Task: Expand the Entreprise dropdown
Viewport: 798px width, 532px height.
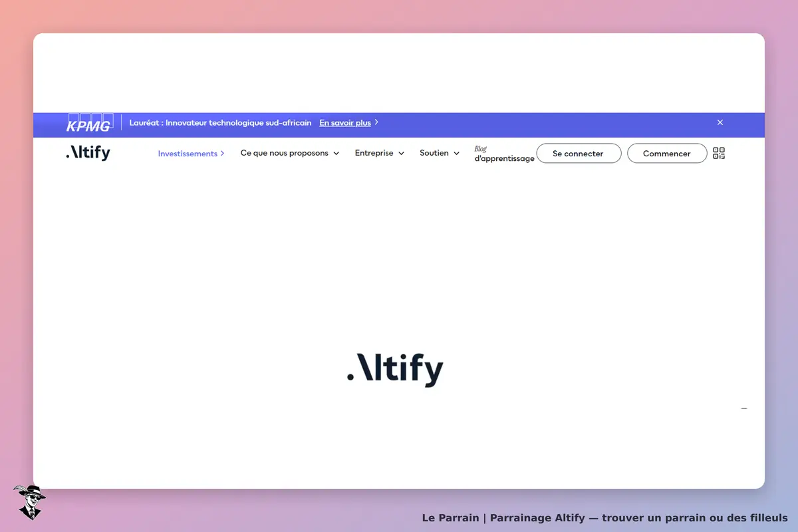Action: tap(380, 153)
